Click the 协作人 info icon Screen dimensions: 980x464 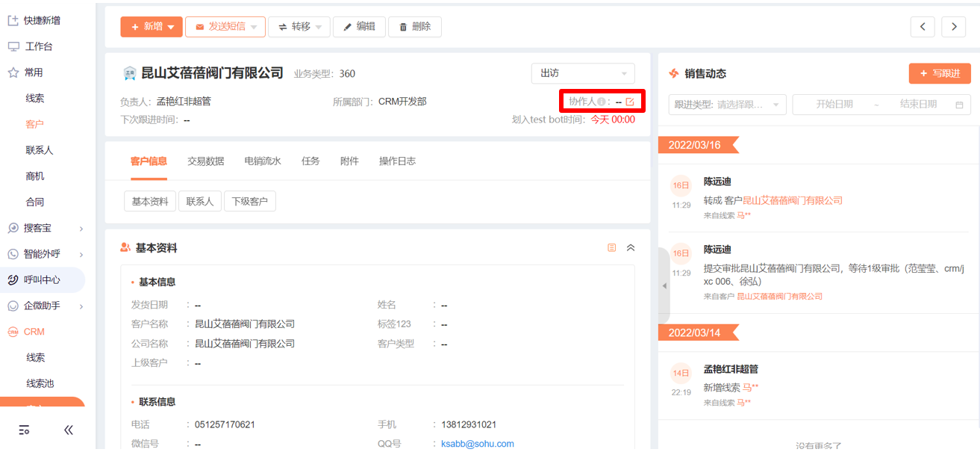point(601,102)
